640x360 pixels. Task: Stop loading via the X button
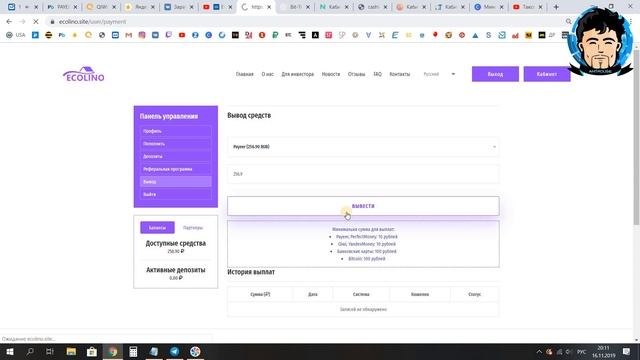coord(36,22)
